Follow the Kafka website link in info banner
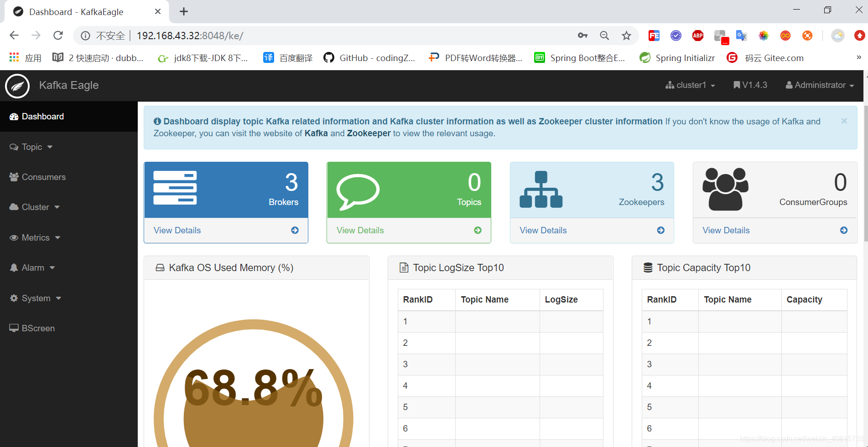The width and height of the screenshot is (868, 447). (x=316, y=134)
